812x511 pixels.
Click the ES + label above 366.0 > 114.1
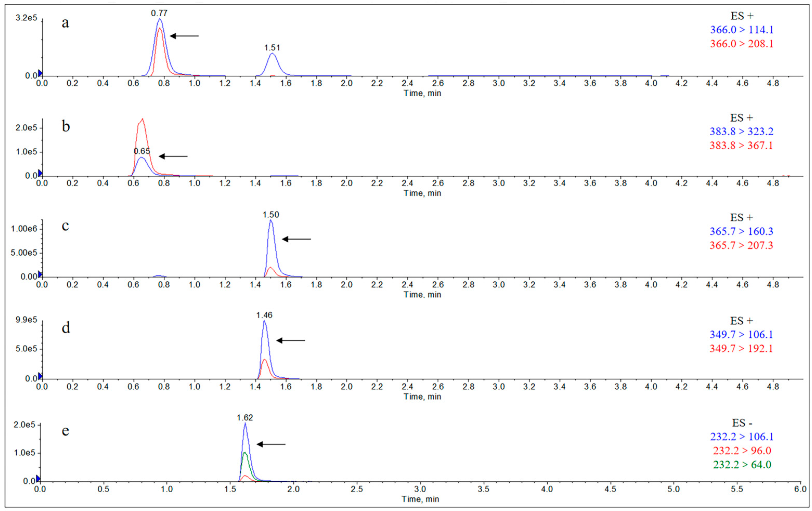click(742, 16)
